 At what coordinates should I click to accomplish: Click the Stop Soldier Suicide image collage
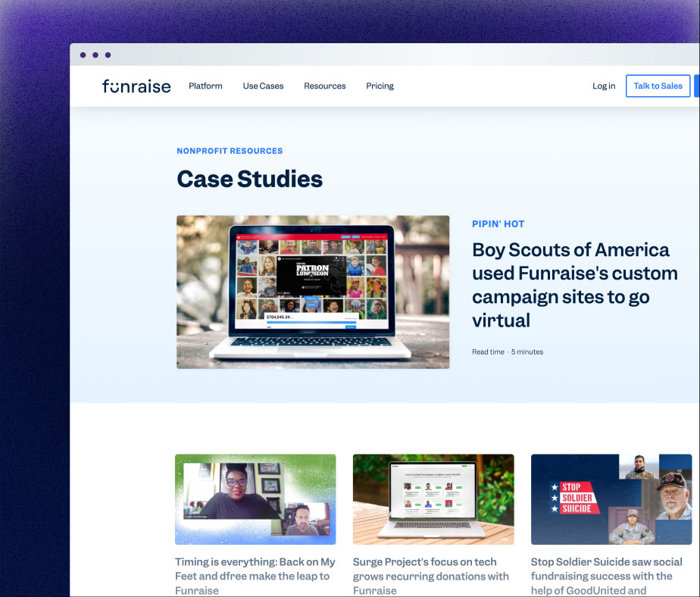(x=611, y=499)
